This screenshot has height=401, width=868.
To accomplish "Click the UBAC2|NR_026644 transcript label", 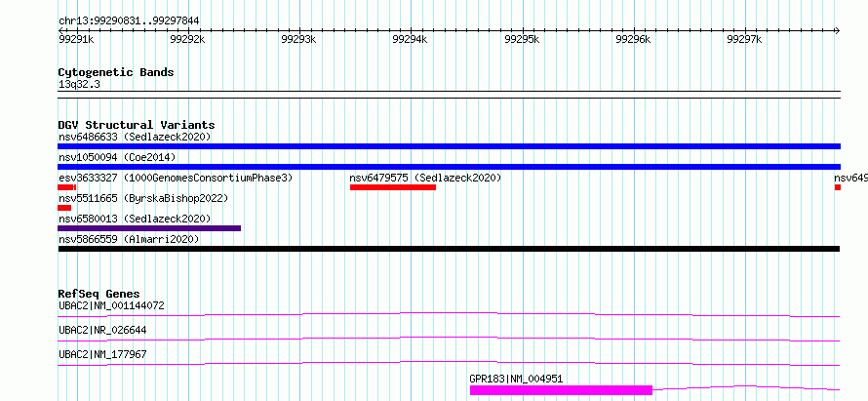I will [x=102, y=330].
